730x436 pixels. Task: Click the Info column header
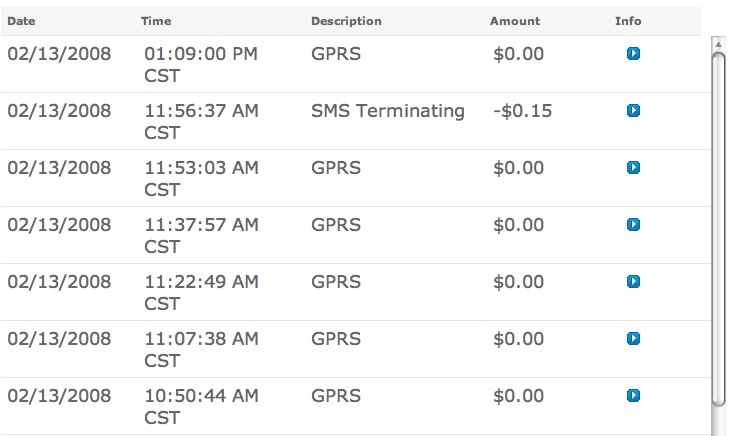(x=628, y=21)
